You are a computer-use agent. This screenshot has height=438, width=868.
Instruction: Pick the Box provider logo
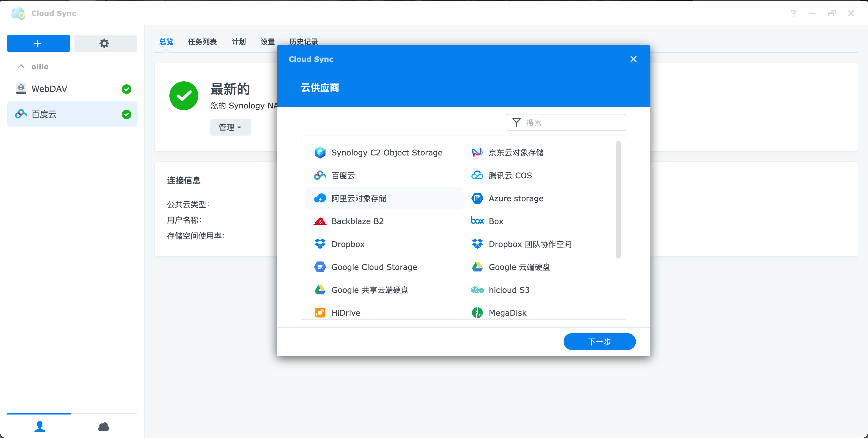(x=477, y=221)
